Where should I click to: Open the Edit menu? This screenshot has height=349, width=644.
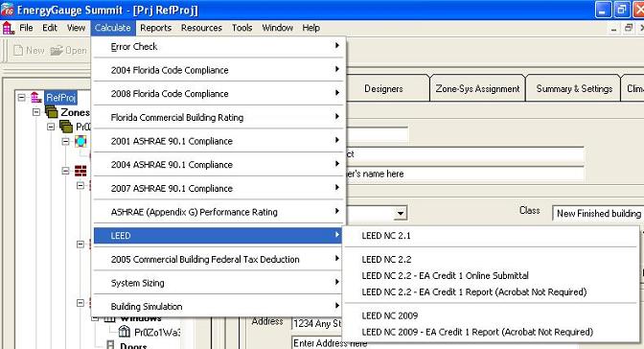pos(50,28)
